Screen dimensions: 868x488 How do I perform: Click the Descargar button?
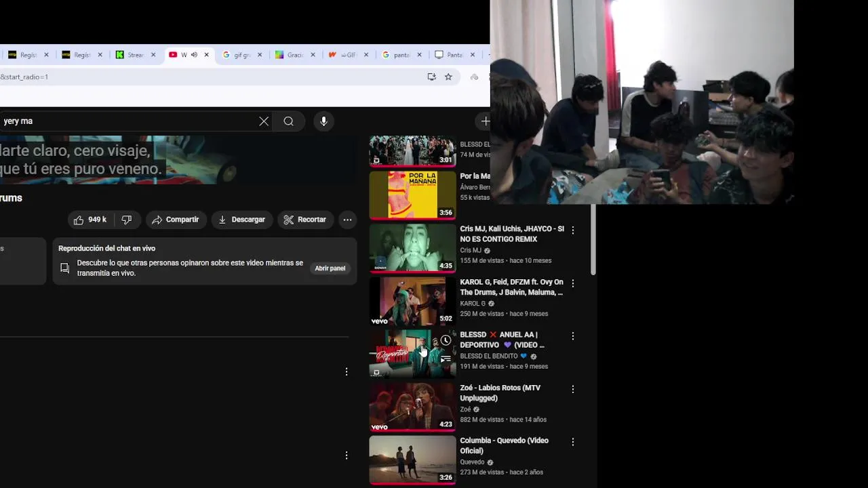tap(242, 220)
